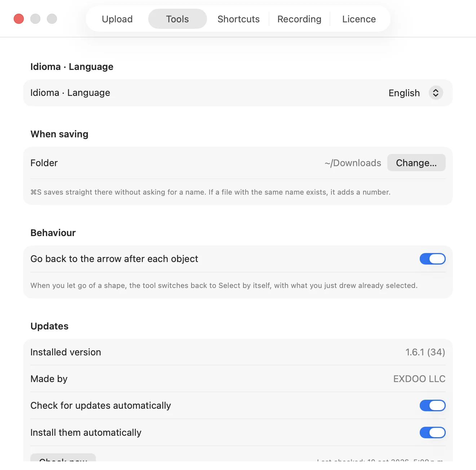Click the Updates section heading
The height and width of the screenshot is (470, 476).
[49, 326]
